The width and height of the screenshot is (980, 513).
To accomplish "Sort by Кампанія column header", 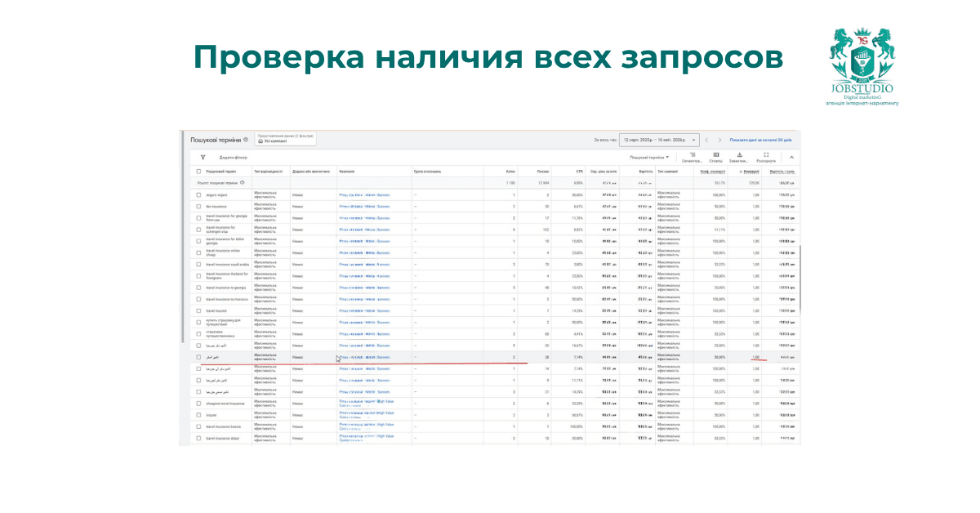I will 347,172.
